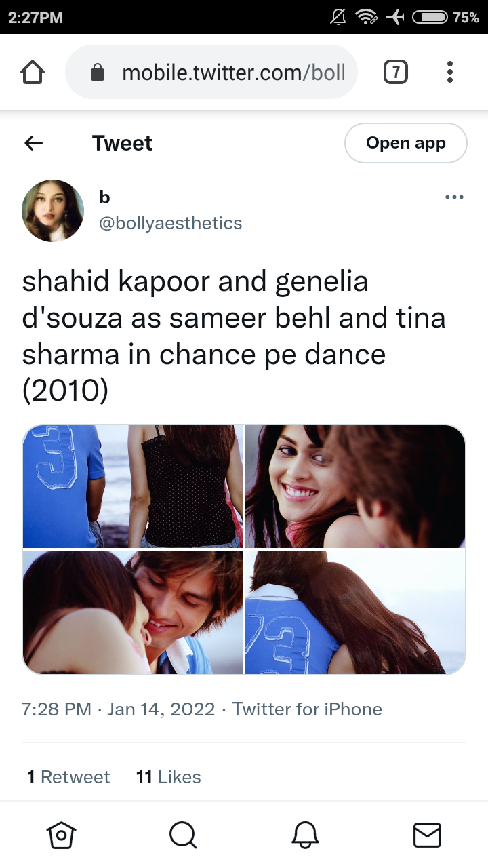Go back with the left arrow
Image resolution: width=488 pixels, height=868 pixels.
click(x=33, y=143)
